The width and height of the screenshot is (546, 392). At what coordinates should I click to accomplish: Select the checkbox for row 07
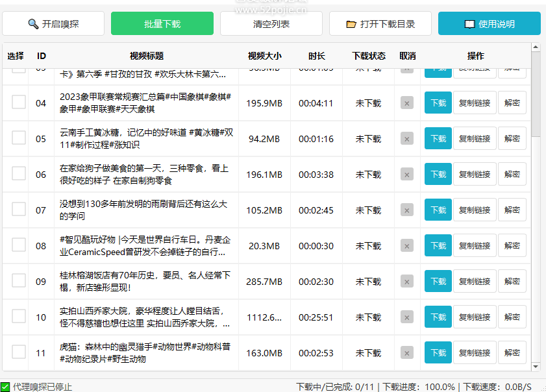pyautogui.click(x=19, y=210)
